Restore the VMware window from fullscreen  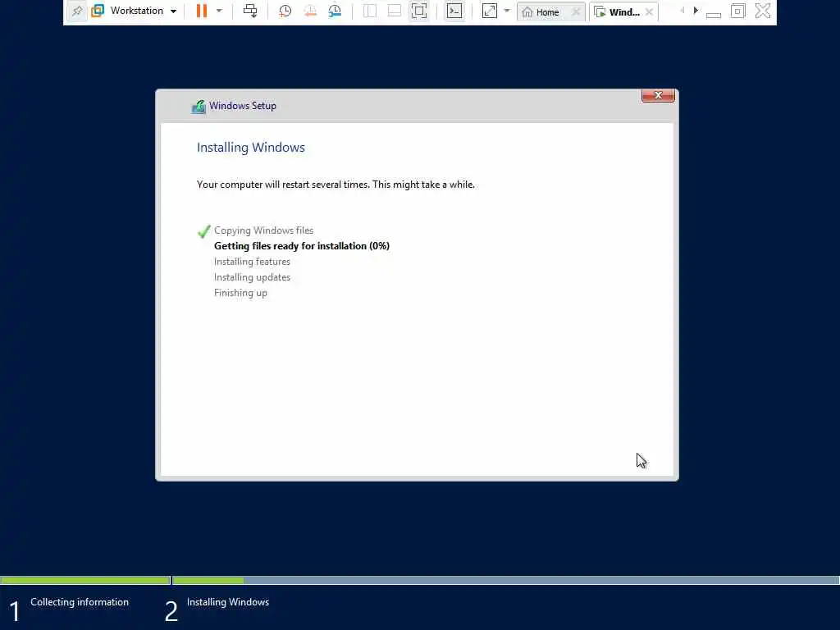[737, 11]
